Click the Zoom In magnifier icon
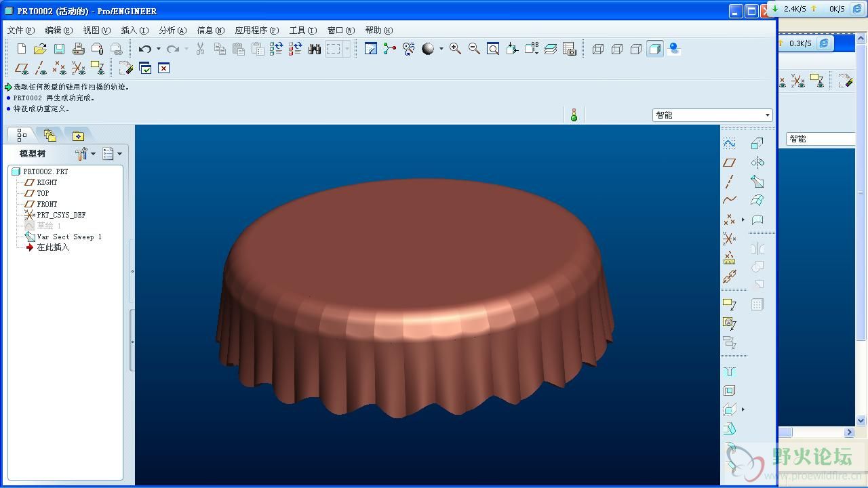Image resolution: width=868 pixels, height=488 pixels. pos(455,49)
